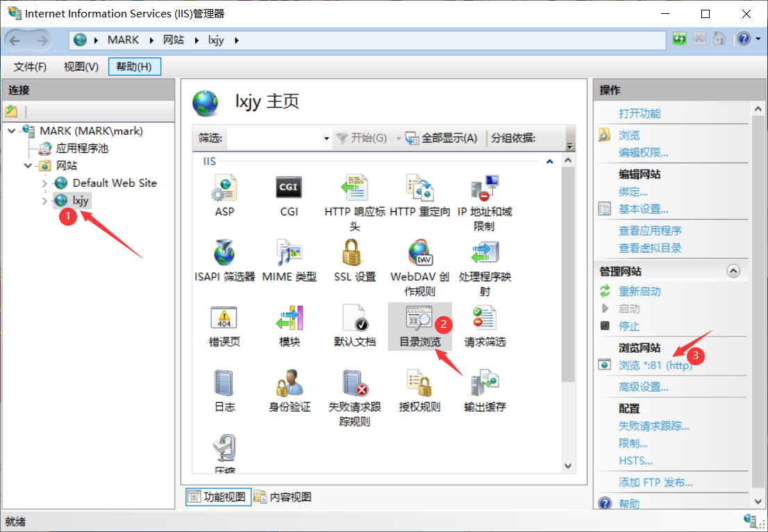The width and height of the screenshot is (768, 532).
Task: Click the filter text input field
Action: click(274, 139)
